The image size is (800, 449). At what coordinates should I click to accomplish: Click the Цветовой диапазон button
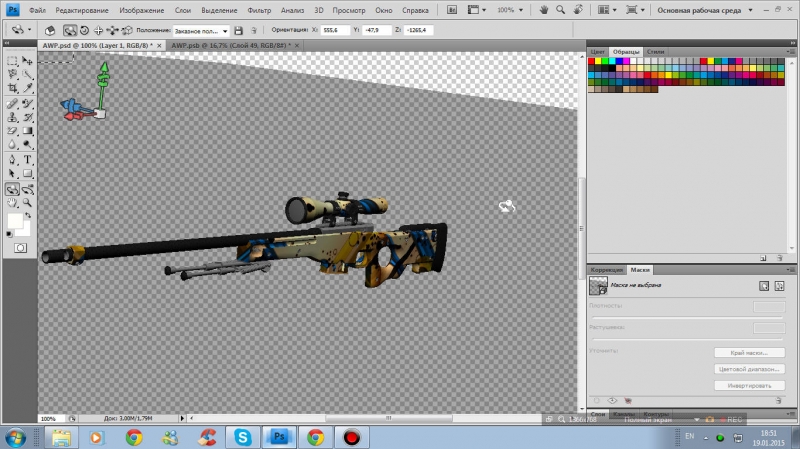coord(749,369)
